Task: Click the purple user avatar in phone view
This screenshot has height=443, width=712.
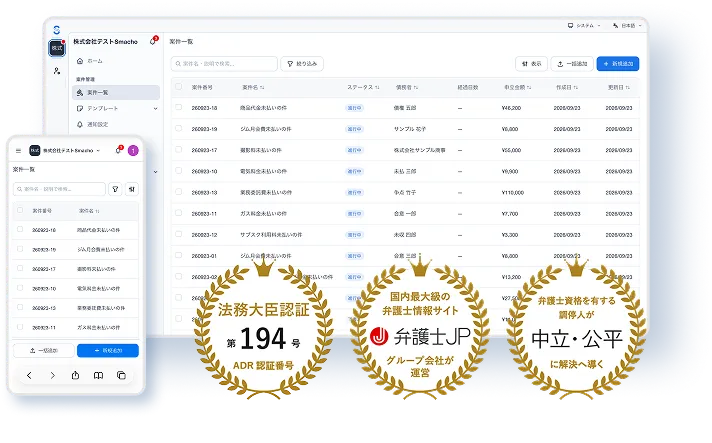Action: click(133, 151)
